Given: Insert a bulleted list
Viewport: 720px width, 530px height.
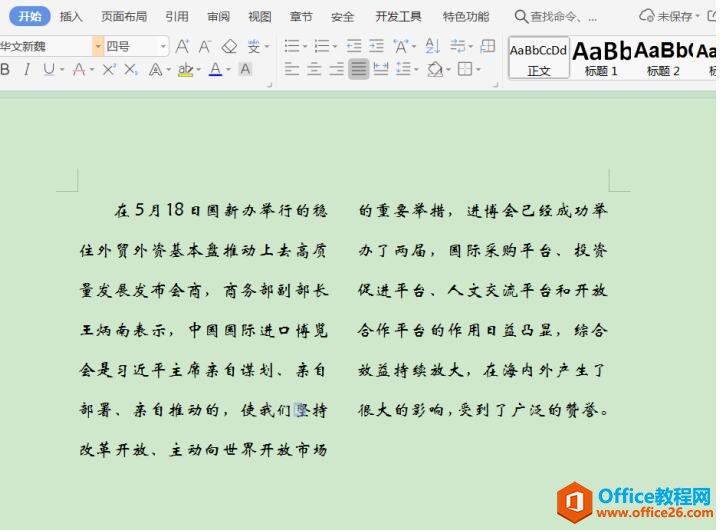Looking at the screenshot, I should (x=292, y=46).
